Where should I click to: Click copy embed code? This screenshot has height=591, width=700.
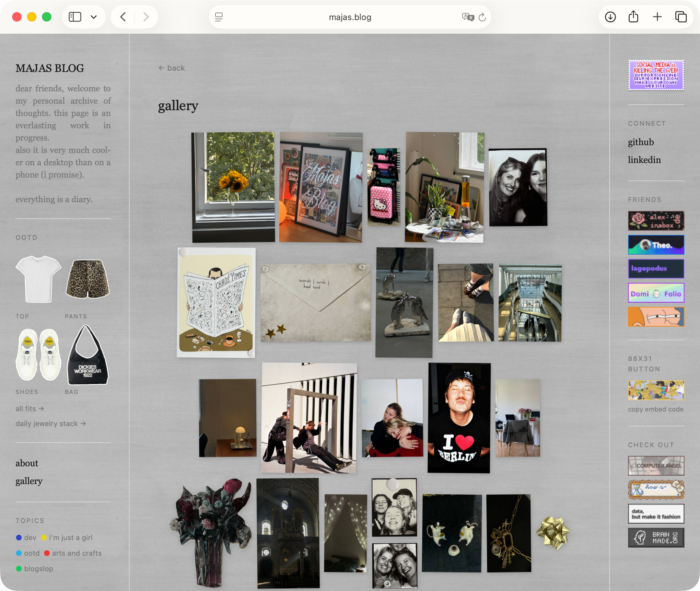(656, 409)
